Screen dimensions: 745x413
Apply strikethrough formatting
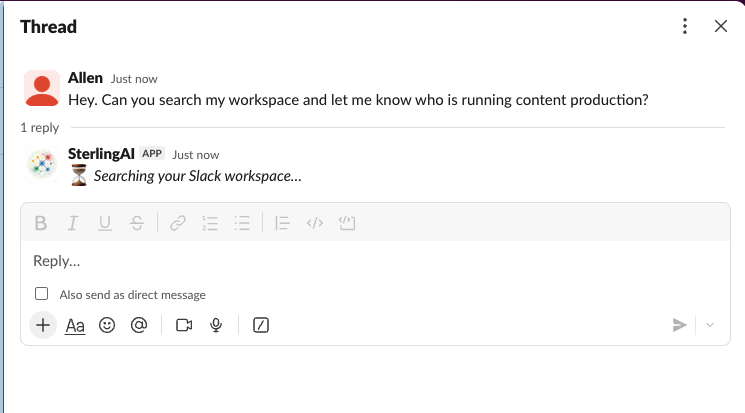[137, 223]
